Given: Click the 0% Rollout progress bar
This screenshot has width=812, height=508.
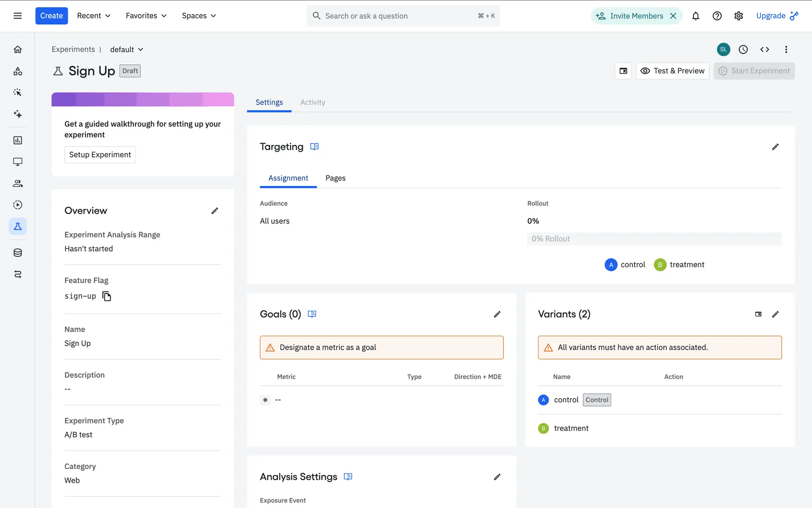Looking at the screenshot, I should 654,239.
